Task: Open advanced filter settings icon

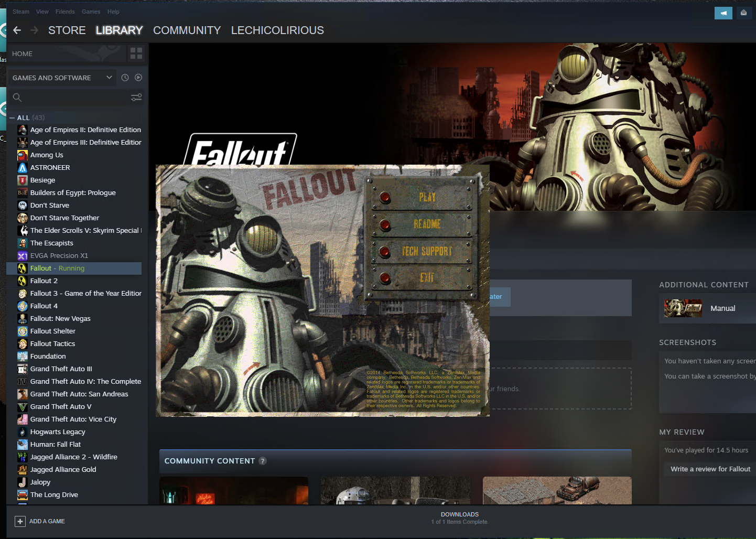Action: point(136,98)
